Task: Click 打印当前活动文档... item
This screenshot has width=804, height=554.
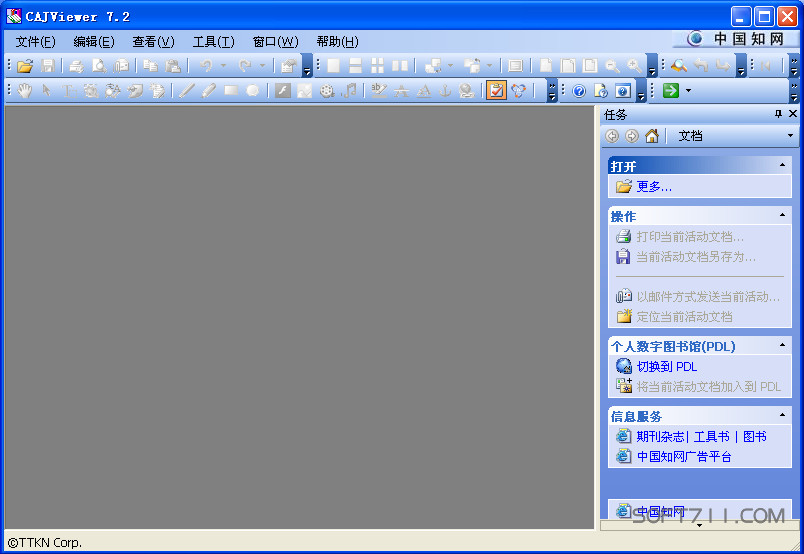Action: pos(690,237)
